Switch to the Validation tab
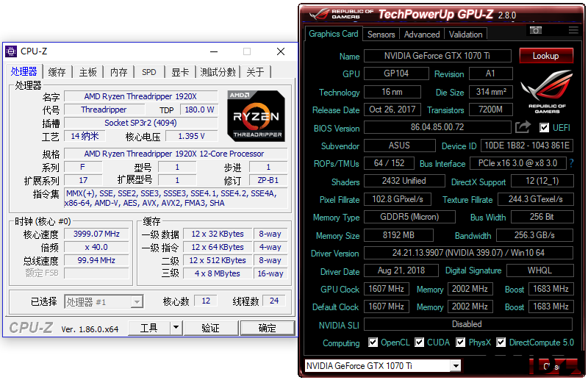The height and width of the screenshot is (380, 588). pyautogui.click(x=466, y=35)
